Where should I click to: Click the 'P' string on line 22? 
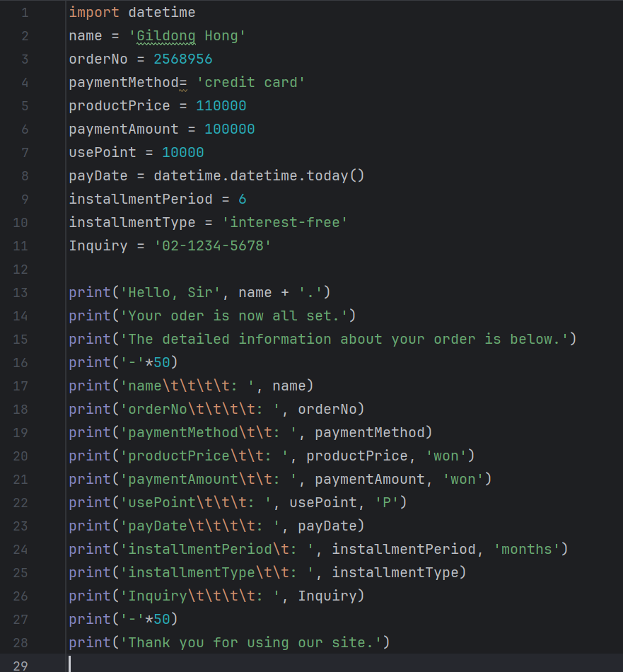pos(387,503)
